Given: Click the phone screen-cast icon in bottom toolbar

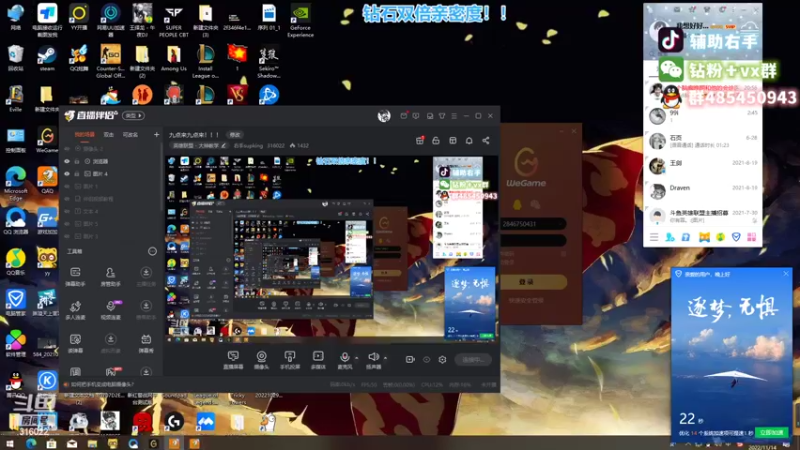Looking at the screenshot, I should (290, 357).
